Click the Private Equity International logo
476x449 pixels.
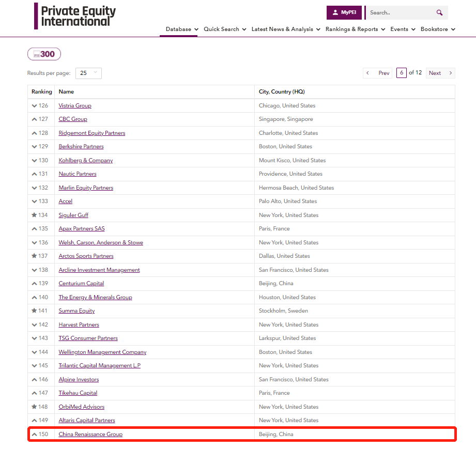(75, 16)
